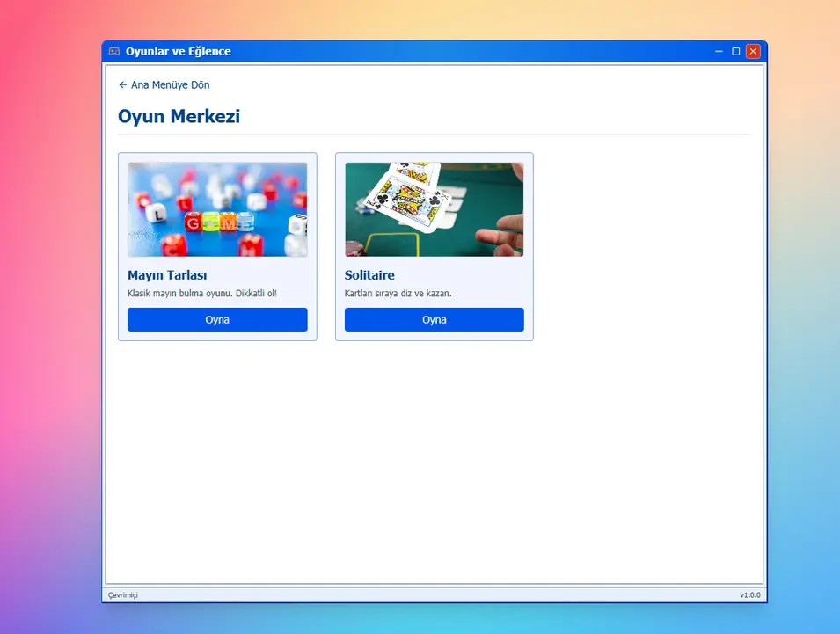Click the v1.0.0 version label
840x634 pixels.
[x=749, y=595]
